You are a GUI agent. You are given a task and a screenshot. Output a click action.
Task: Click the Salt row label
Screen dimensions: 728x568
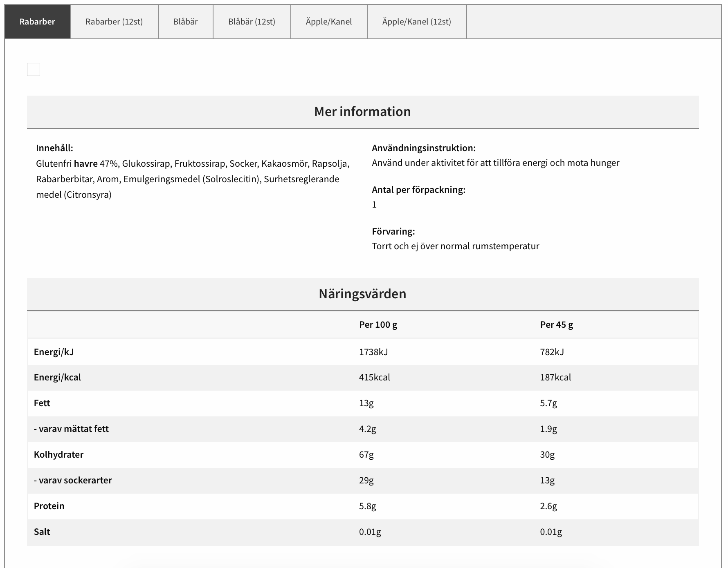pos(42,532)
